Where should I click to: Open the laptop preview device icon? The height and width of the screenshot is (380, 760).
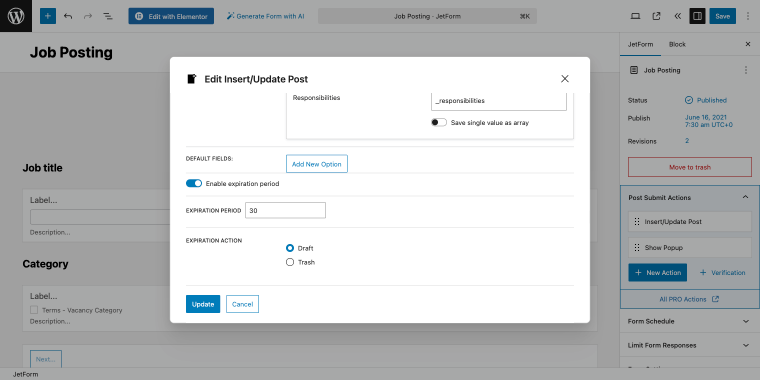click(x=635, y=16)
